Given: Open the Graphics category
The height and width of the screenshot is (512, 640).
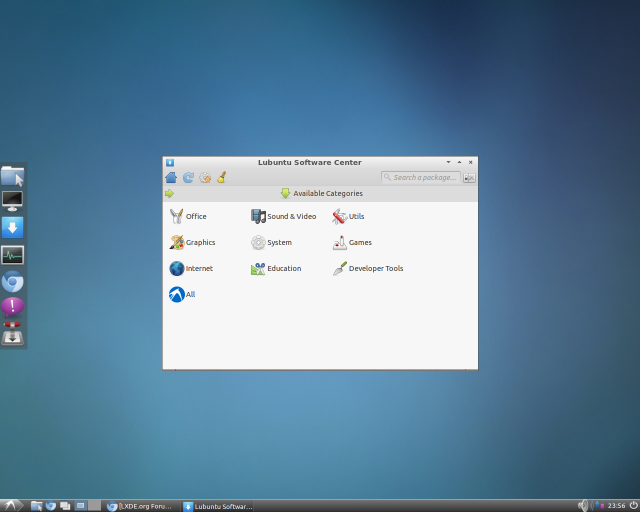Looking at the screenshot, I should [192, 243].
